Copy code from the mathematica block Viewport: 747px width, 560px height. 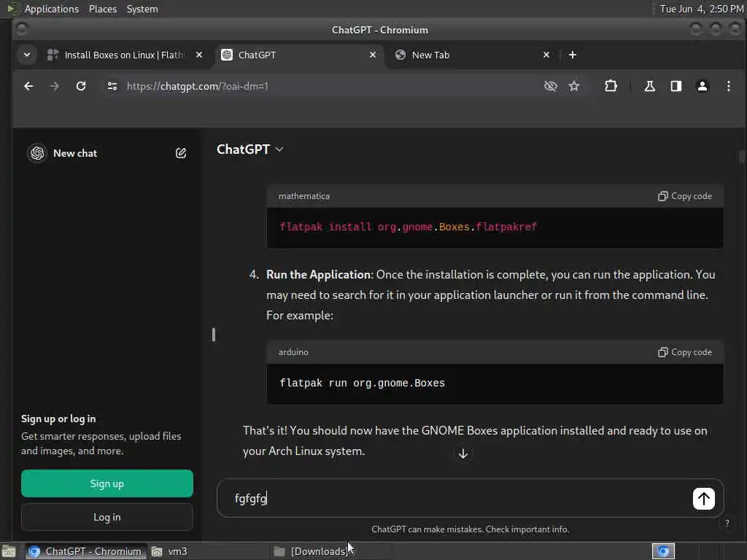click(x=685, y=196)
